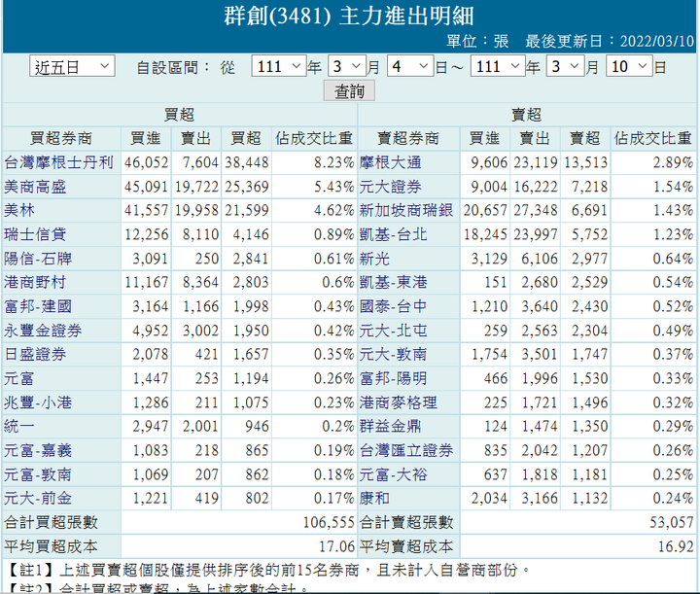Open the start day 4 dropdown
The width and height of the screenshot is (700, 594).
click(x=410, y=66)
